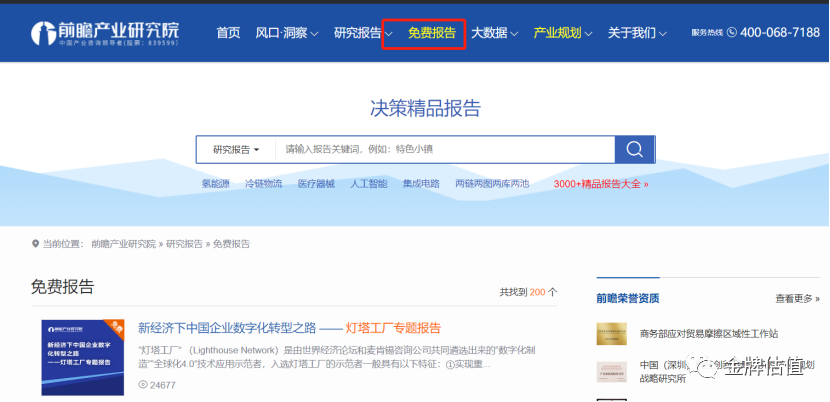Open the 研究报告 navigation menu
This screenshot has width=830, height=402.
pyautogui.click(x=357, y=33)
